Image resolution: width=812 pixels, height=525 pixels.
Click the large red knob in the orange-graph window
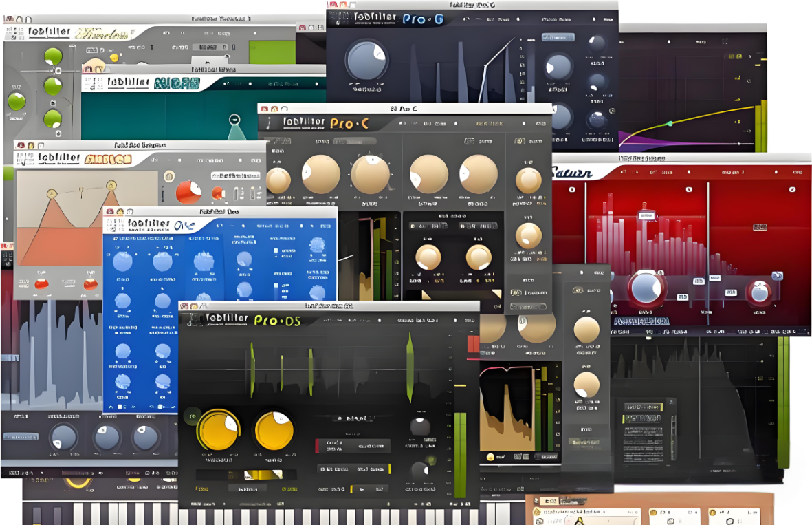188,192
